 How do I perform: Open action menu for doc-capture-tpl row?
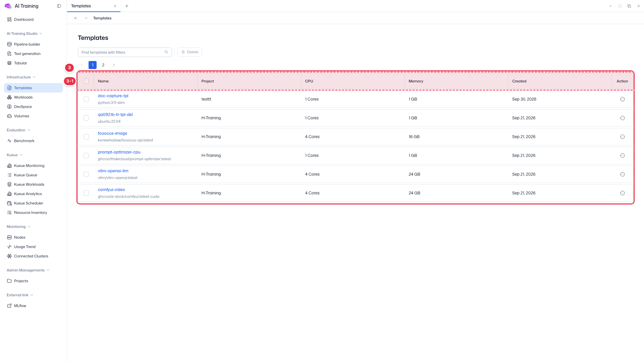pos(623,99)
